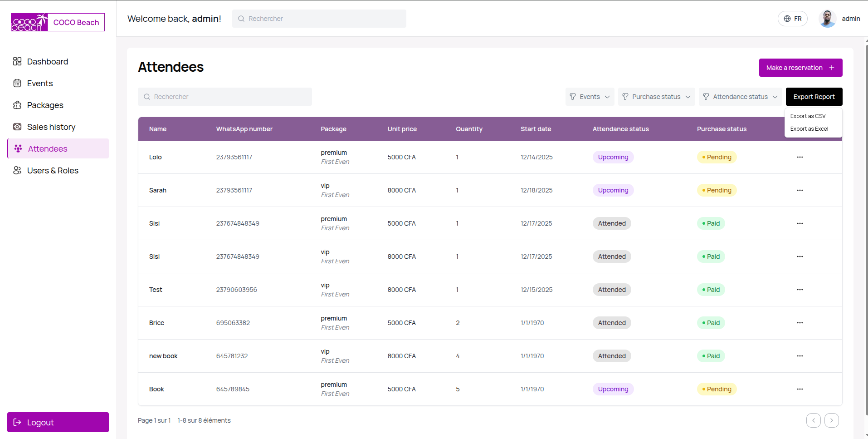Expand the Events filter dropdown
Image resolution: width=868 pixels, height=439 pixels.
click(590, 97)
